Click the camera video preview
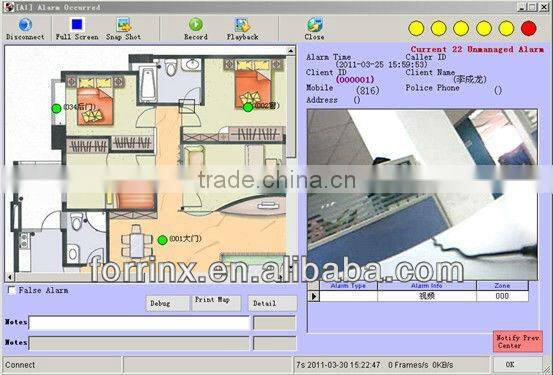This screenshot has width=553, height=375. 423,195
